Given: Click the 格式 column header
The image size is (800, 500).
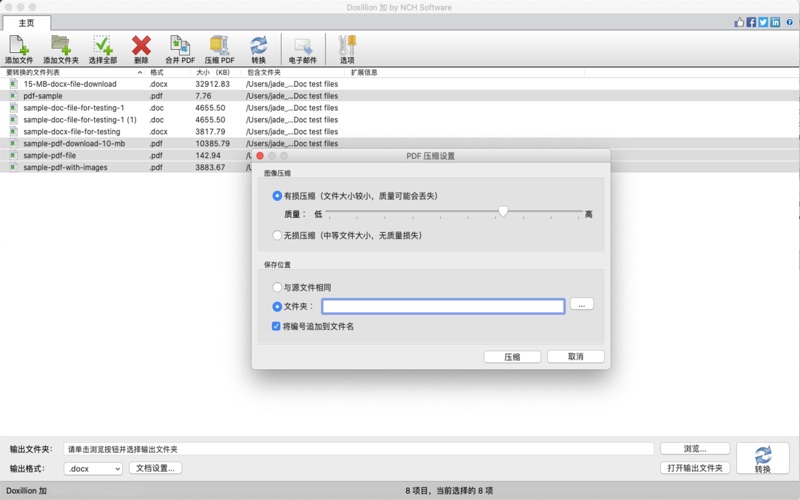Looking at the screenshot, I should pyautogui.click(x=157, y=72).
